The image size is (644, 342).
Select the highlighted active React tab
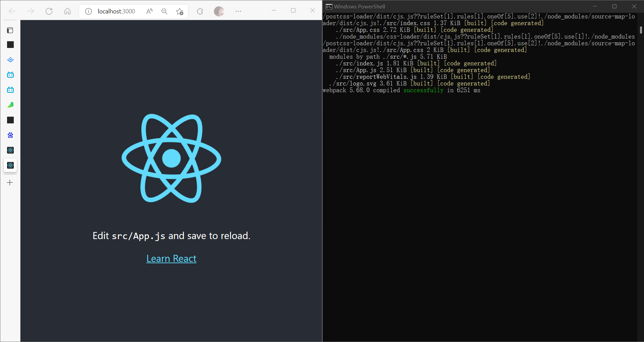10,165
